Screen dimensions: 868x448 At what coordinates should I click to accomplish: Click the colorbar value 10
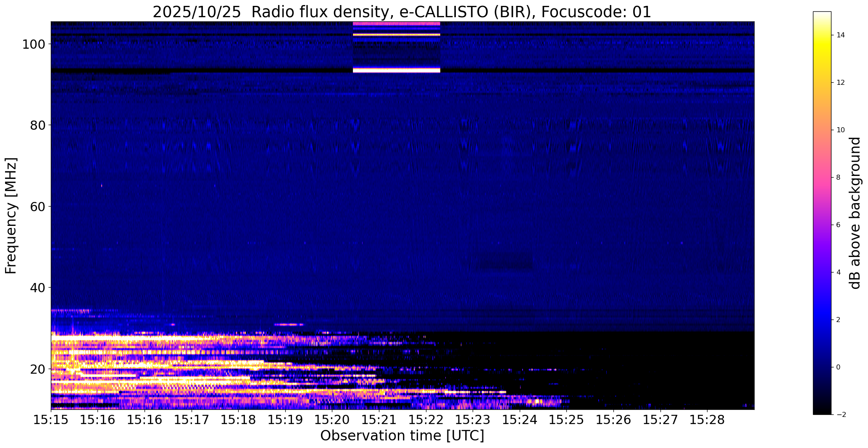coord(841,130)
